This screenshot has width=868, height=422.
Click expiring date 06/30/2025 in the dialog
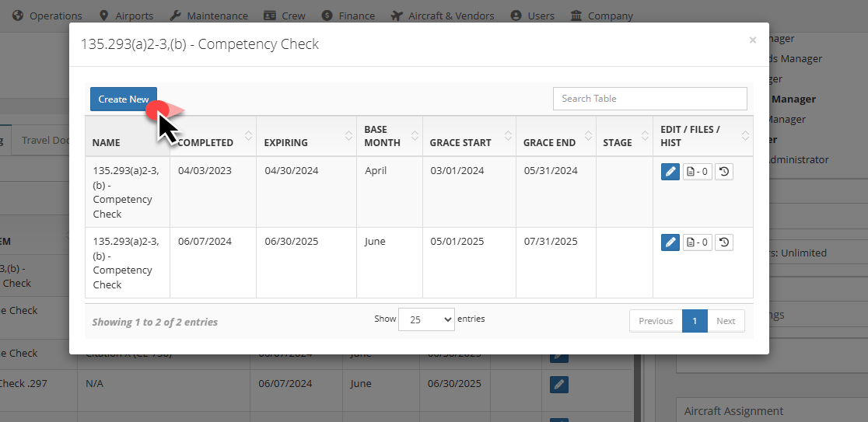[291, 241]
